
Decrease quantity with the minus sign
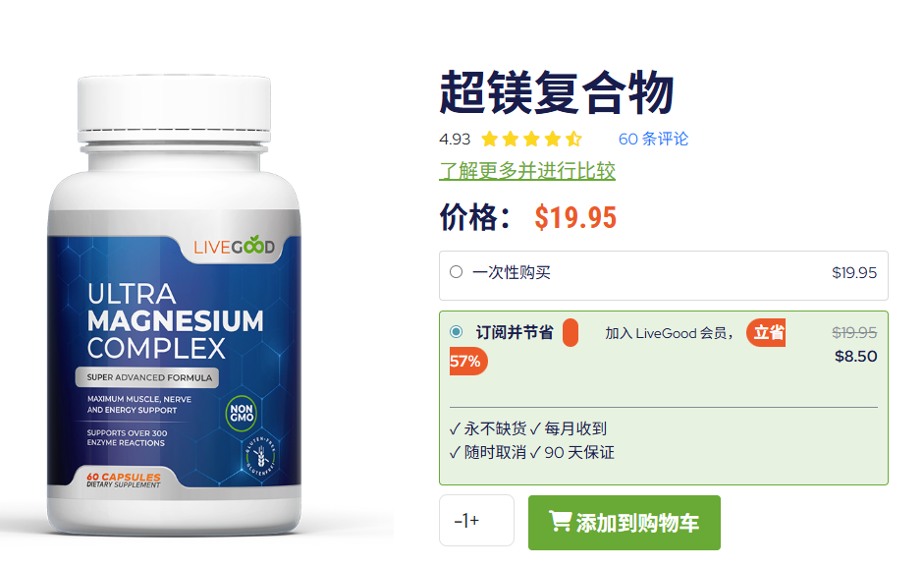pos(458,521)
